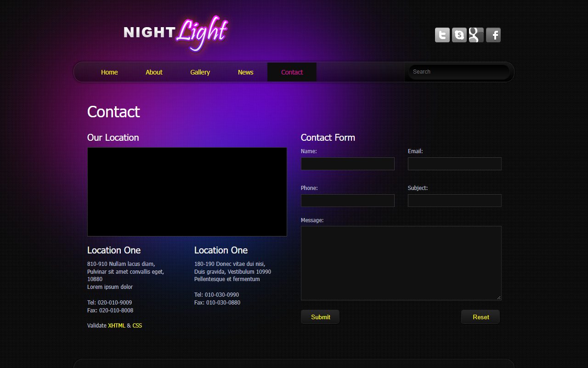
Task: Navigate to the Gallery page
Action: point(200,72)
